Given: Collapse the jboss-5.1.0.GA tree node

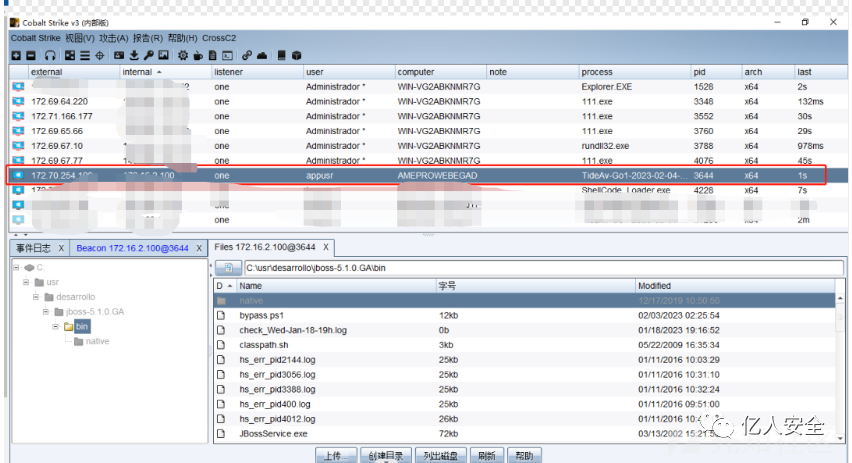Looking at the screenshot, I should (x=46, y=311).
